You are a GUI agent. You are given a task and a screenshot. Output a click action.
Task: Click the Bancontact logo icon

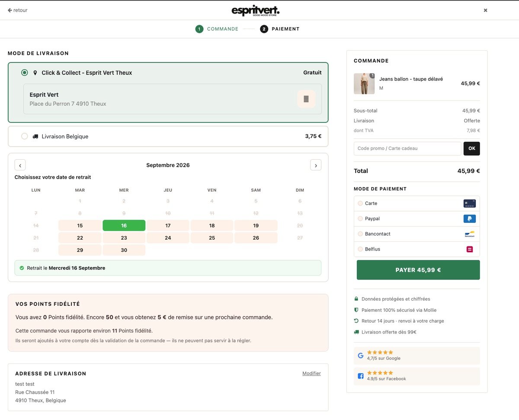(x=469, y=234)
